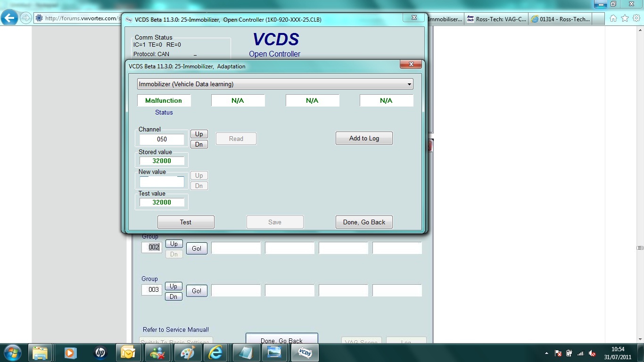
Task: Close the Adaptation dialog with red X
Action: click(x=411, y=65)
